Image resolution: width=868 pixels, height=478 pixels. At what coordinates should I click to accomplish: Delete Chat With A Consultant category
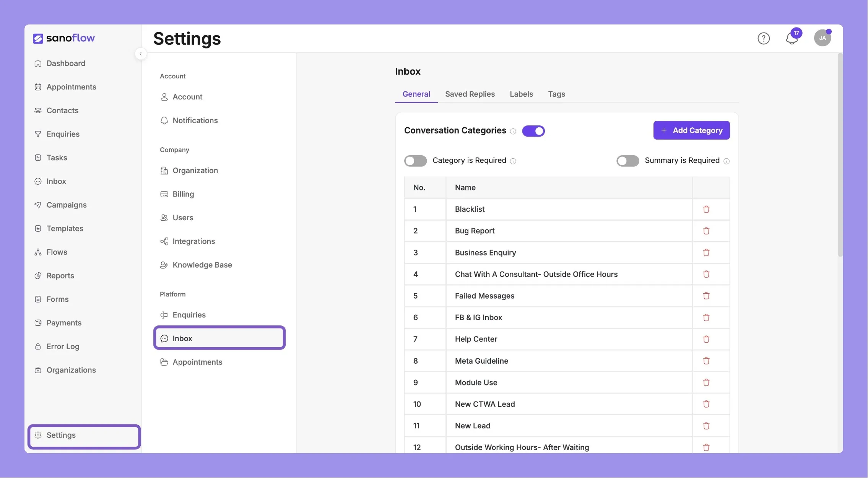706,274
